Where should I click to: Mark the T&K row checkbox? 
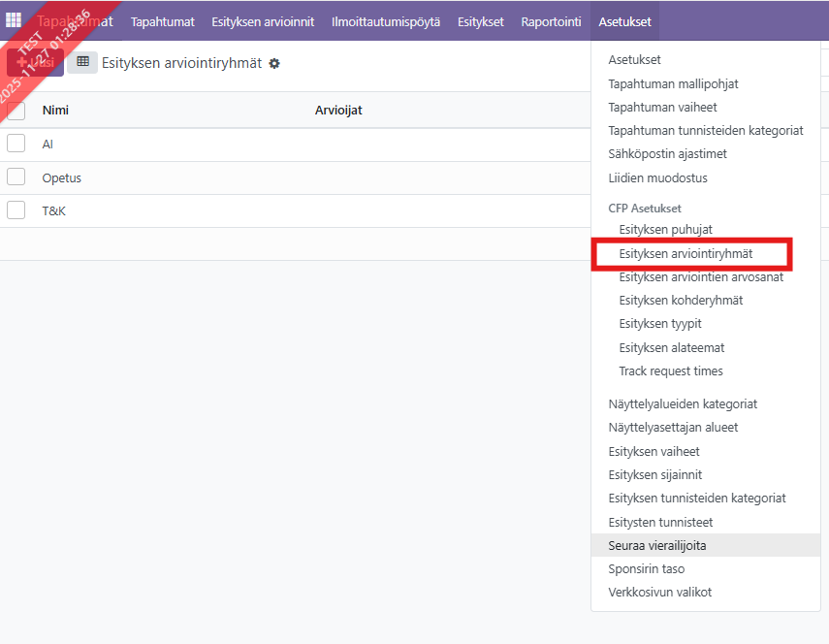pos(16,209)
